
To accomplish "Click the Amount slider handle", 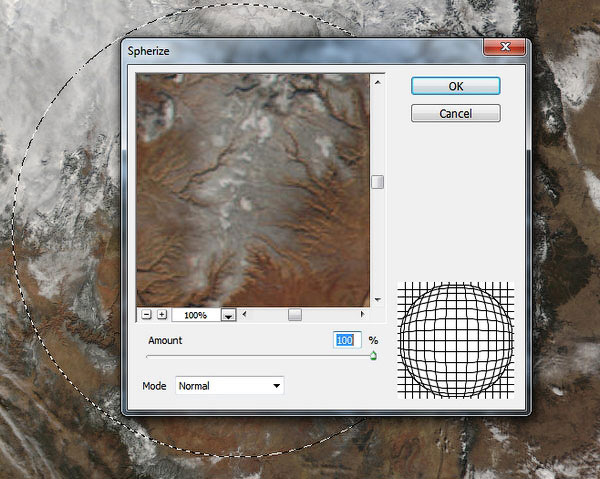I will click(x=372, y=355).
